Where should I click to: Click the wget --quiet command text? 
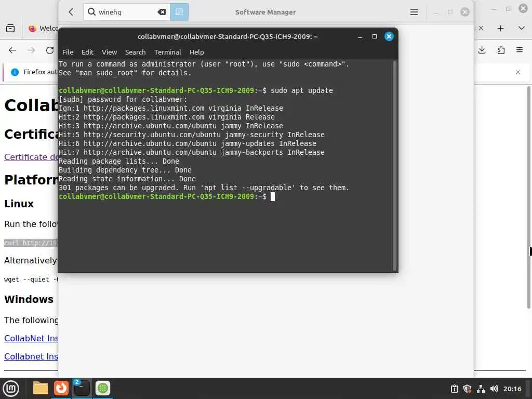tap(31, 279)
